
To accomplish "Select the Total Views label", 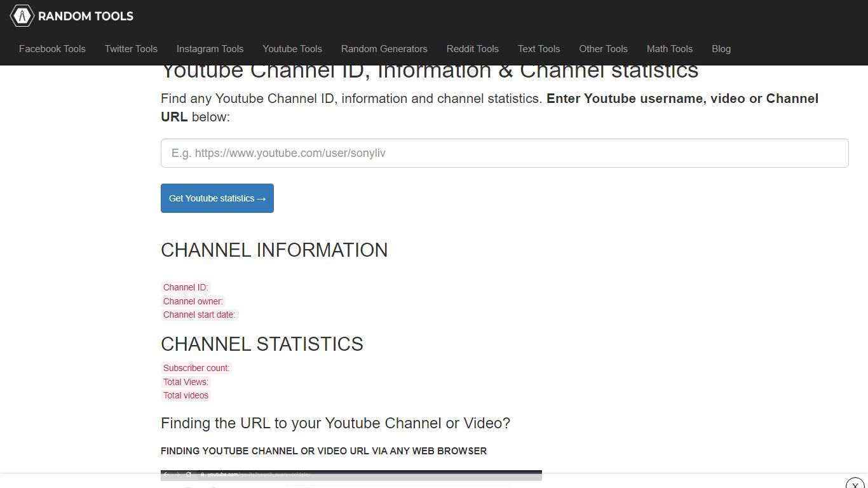I will click(x=186, y=382).
